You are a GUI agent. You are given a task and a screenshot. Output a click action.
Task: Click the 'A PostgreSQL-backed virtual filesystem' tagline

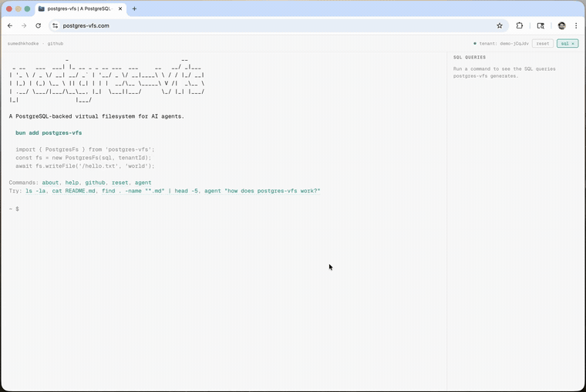[x=96, y=116]
